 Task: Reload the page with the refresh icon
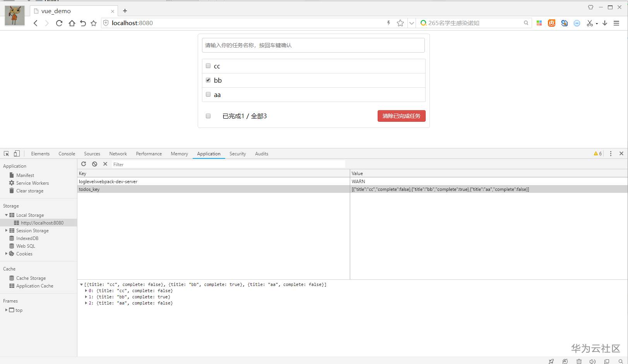(x=59, y=23)
